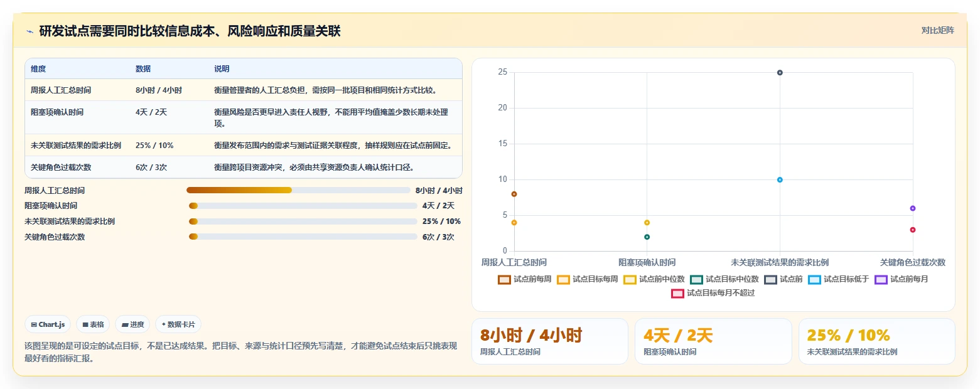Image resolution: width=980 pixels, height=389 pixels.
Task: Click the 关键角色过载次数 progress bar
Action: click(x=303, y=237)
